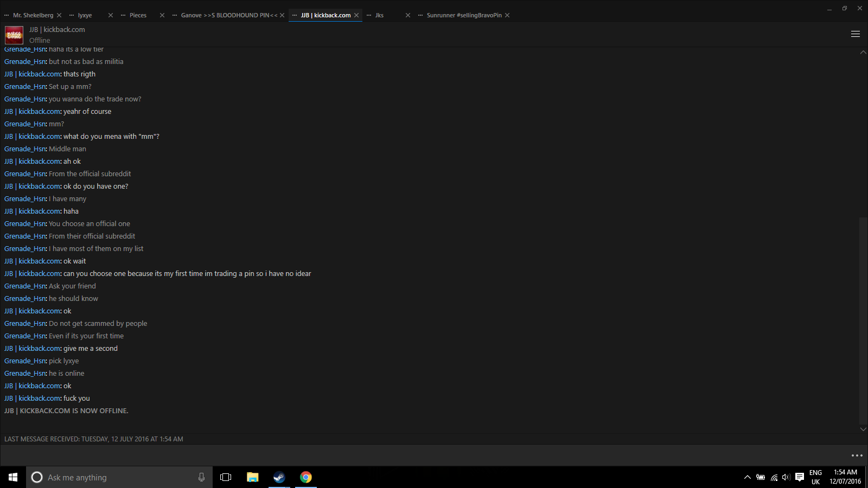This screenshot has width=868, height=488.
Task: Click the "I have most of them on my list" message
Action: pyautogui.click(x=96, y=249)
